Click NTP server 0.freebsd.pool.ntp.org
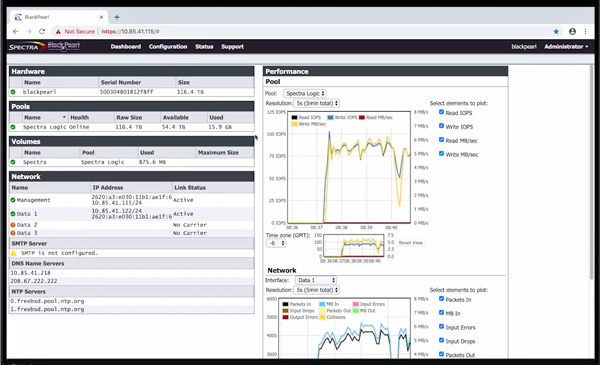This screenshot has height=365, width=600. [x=47, y=301]
